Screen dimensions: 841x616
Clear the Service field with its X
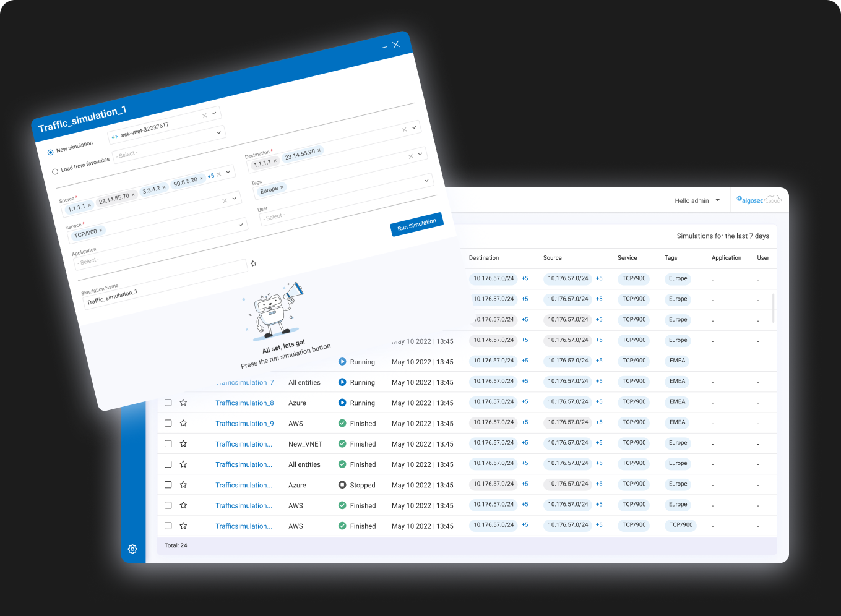click(225, 200)
